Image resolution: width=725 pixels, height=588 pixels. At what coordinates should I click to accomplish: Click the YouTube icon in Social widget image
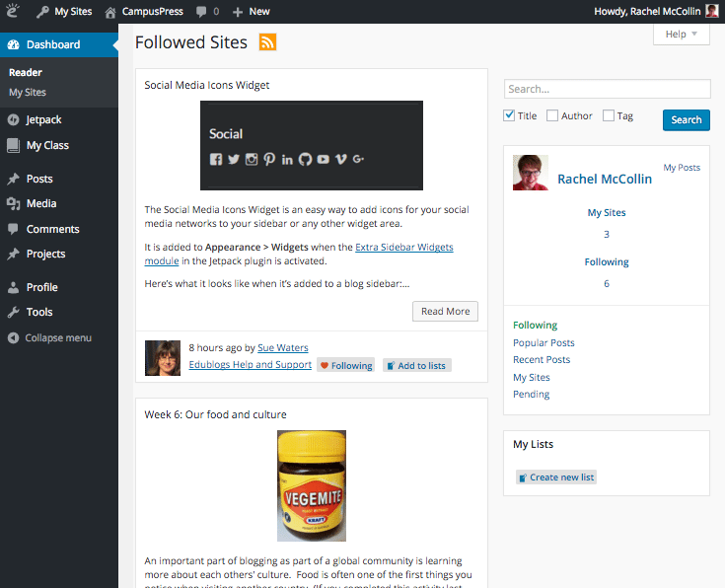point(324,160)
